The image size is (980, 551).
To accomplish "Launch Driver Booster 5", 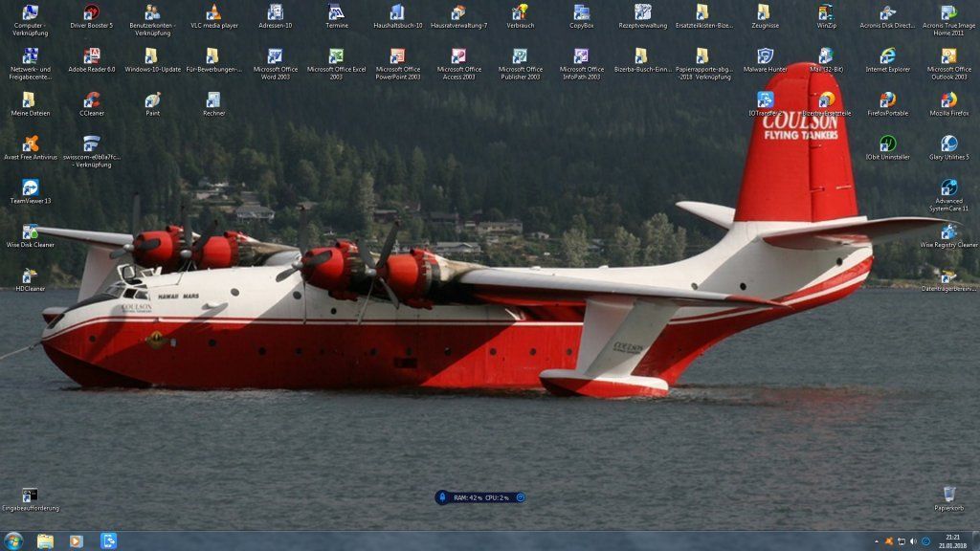I will tap(94, 14).
